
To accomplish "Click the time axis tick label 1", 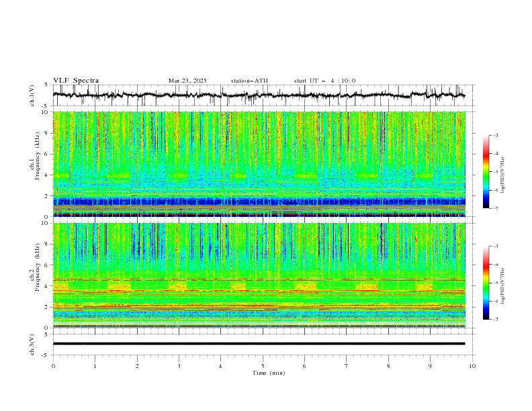I will point(95,366).
